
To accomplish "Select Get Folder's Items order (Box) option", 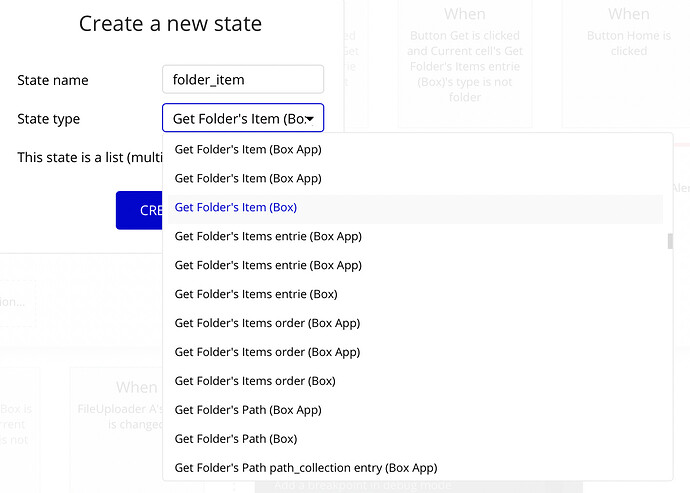I will [x=415, y=381].
